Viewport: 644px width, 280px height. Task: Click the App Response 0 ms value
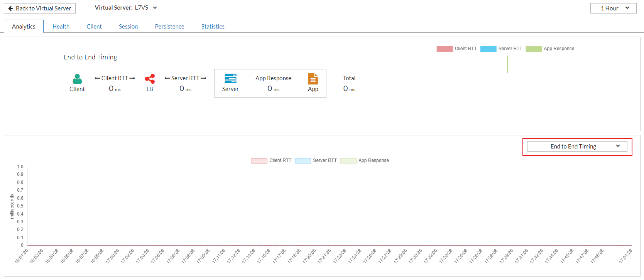pos(273,89)
